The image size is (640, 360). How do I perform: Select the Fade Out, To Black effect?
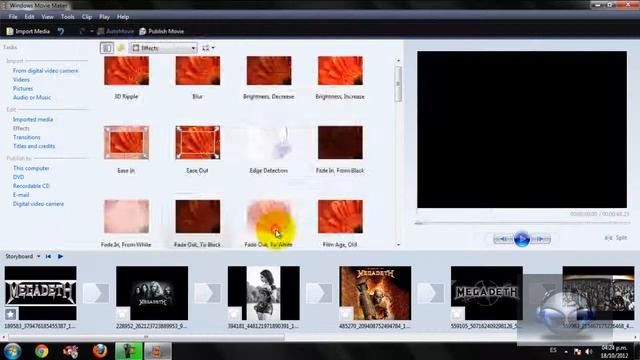tap(198, 216)
